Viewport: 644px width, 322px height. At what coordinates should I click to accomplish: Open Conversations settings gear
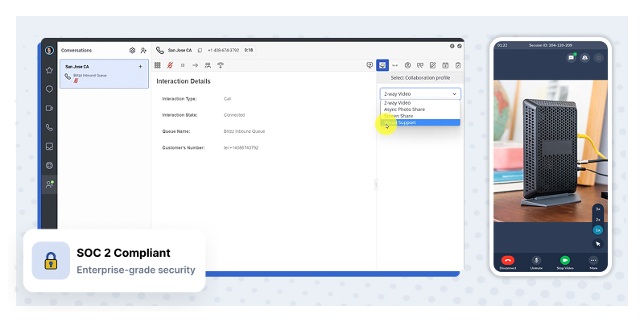pyautogui.click(x=132, y=51)
